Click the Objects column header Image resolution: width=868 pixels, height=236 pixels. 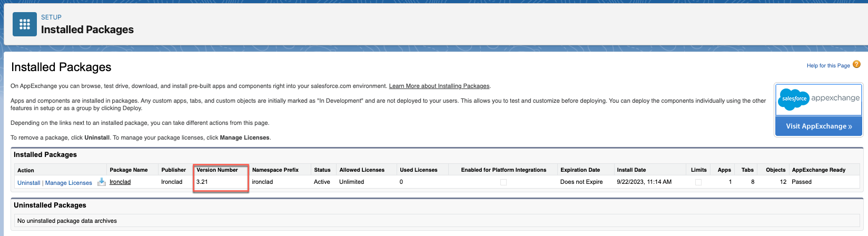(775, 170)
